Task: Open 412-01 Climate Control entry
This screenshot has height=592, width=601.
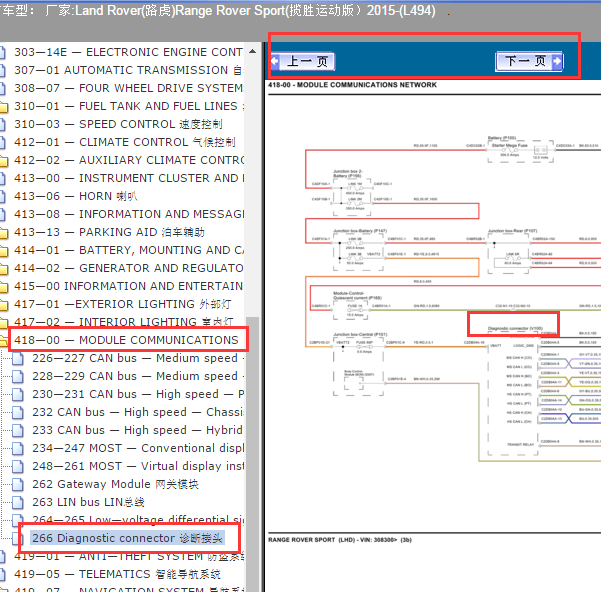Action: pyautogui.click(x=125, y=142)
